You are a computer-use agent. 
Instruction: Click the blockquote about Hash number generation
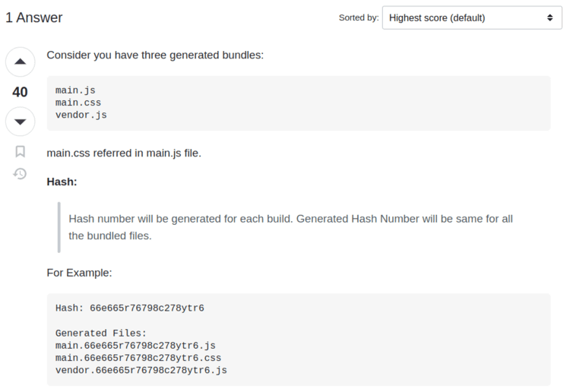coord(290,227)
